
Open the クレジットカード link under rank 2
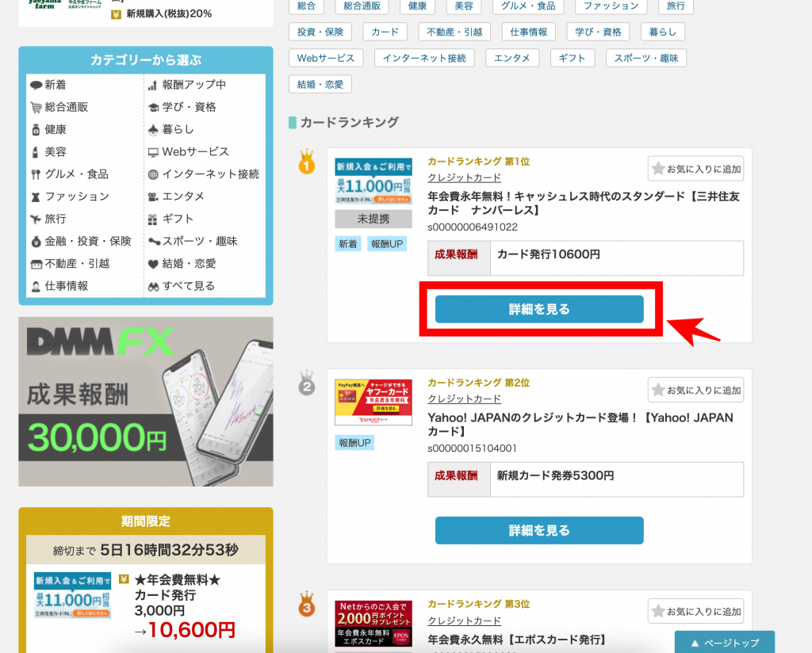464,399
